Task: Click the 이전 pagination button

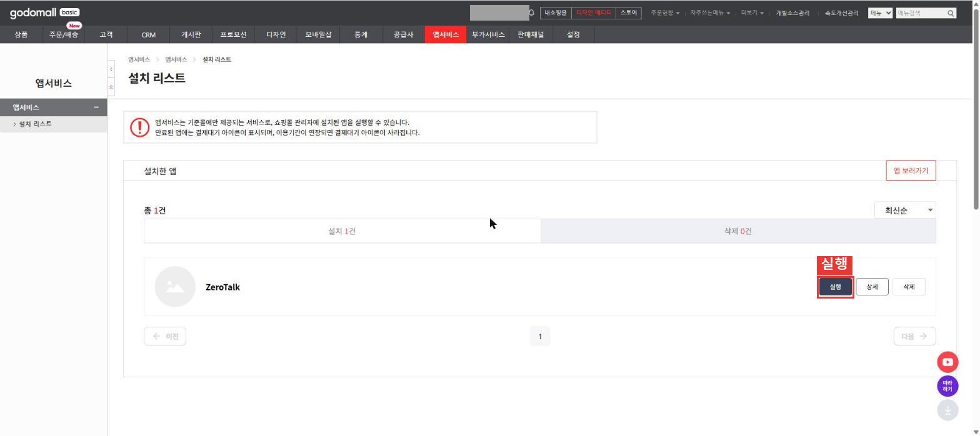Action: coord(165,336)
